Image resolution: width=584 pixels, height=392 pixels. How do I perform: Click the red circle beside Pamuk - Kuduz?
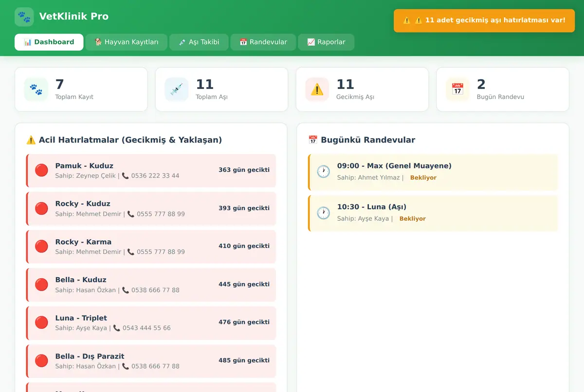click(x=41, y=170)
